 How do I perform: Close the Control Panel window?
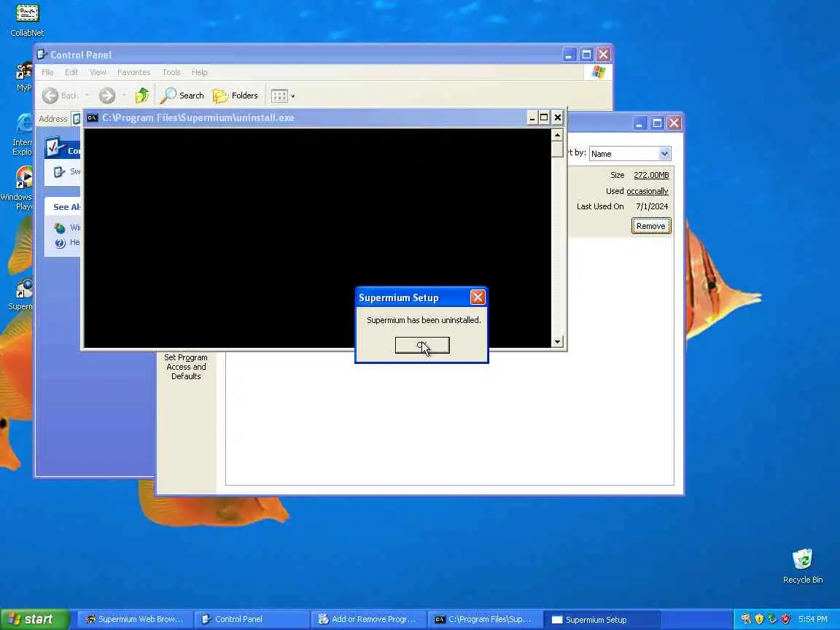pyautogui.click(x=603, y=55)
